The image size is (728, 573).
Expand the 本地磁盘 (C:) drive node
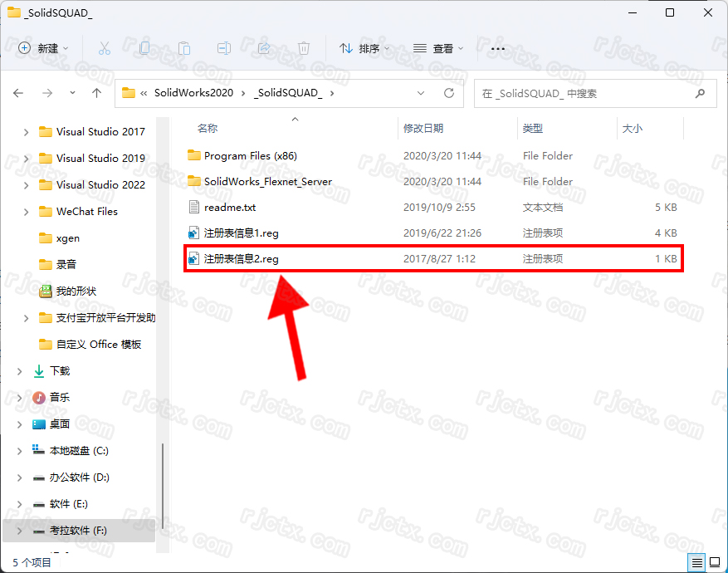20,451
